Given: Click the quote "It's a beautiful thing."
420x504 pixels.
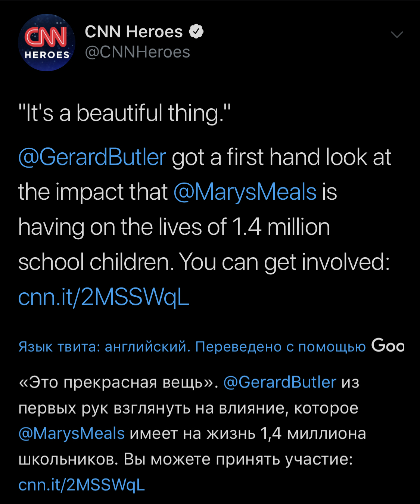Looking at the screenshot, I should tap(125, 113).
